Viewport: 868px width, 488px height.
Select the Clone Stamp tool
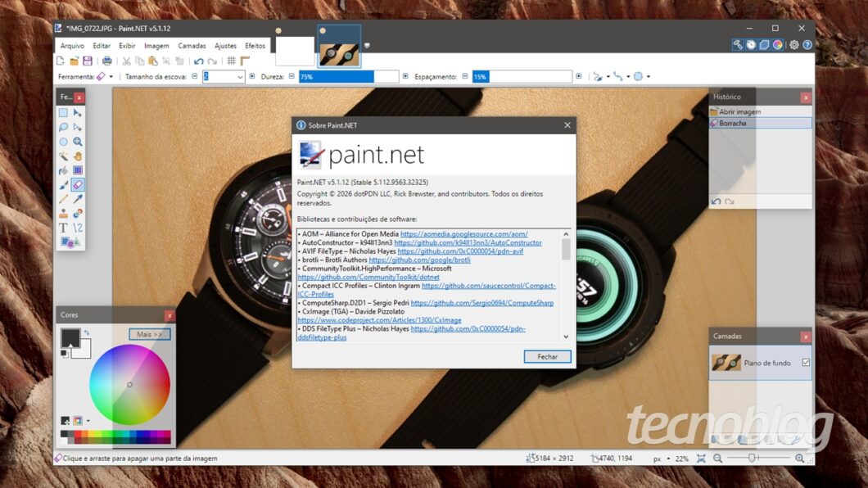pos(64,214)
